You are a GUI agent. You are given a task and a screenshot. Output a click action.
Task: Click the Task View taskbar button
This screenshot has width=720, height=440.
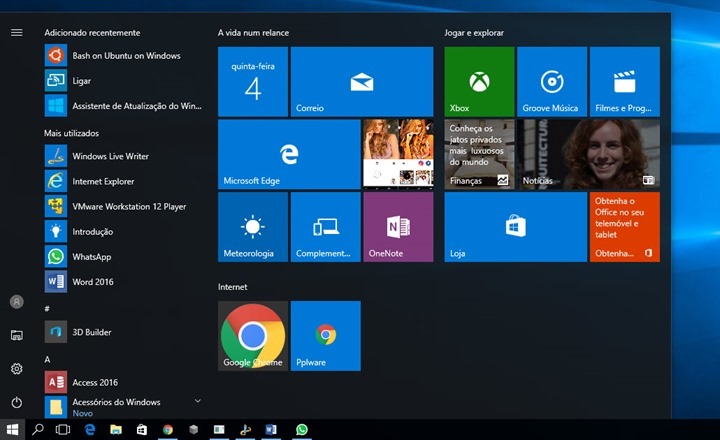[x=63, y=429]
